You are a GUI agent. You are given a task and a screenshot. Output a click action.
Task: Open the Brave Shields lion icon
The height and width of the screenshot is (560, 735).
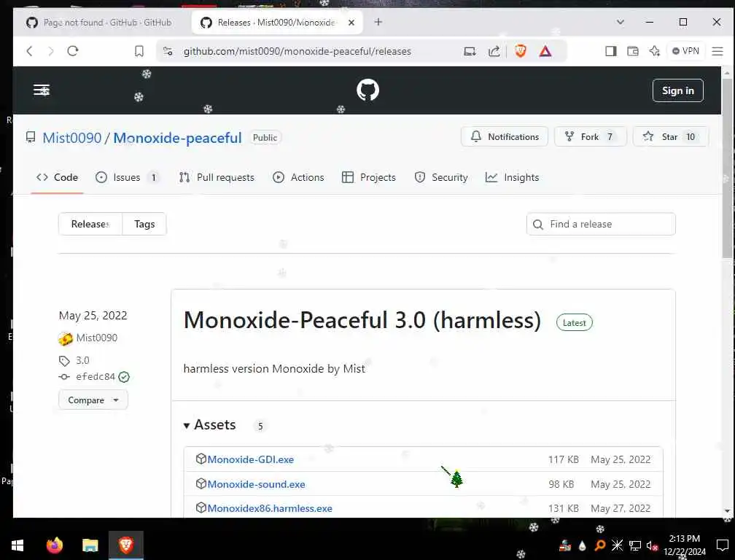click(521, 51)
